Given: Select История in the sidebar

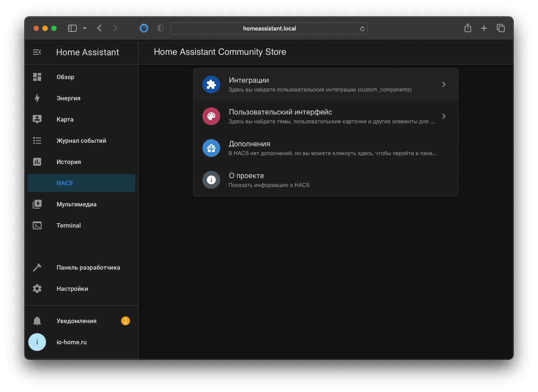Looking at the screenshot, I should (x=81, y=162).
